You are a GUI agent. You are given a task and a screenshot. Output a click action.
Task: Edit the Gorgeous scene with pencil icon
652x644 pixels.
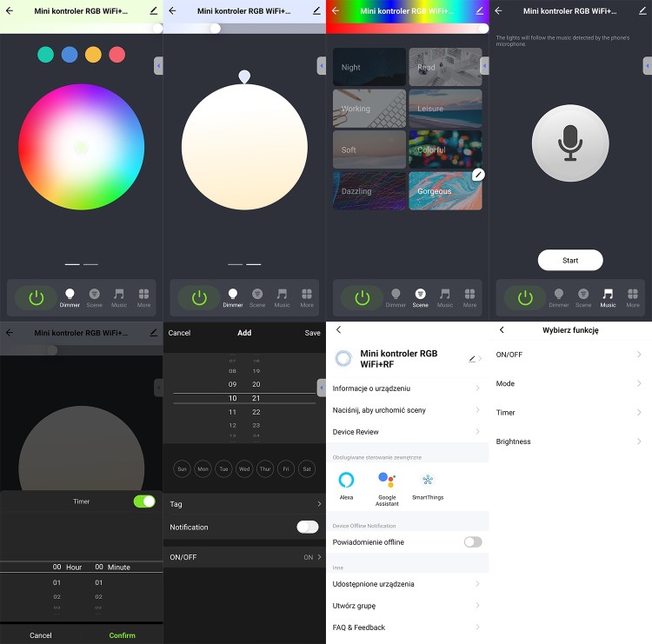(x=478, y=175)
